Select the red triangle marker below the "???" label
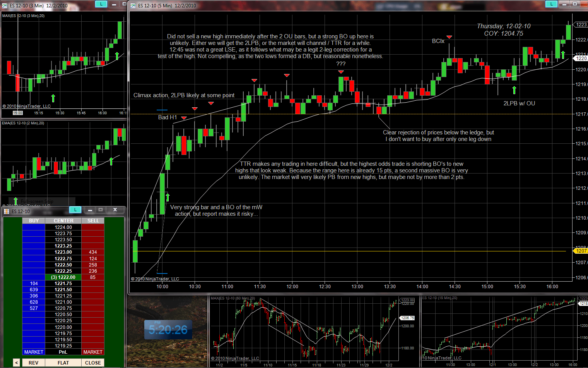Viewport: 588px width, 368px height. point(341,72)
